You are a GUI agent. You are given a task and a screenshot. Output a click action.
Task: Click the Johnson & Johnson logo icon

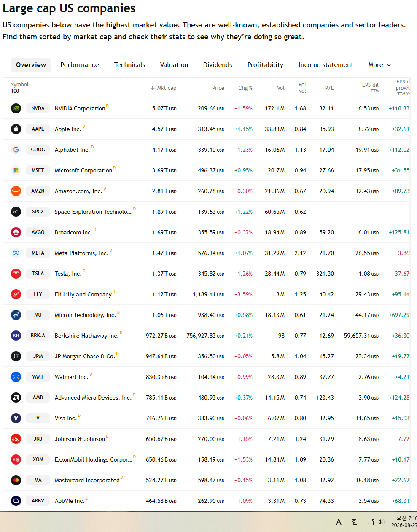click(x=16, y=439)
